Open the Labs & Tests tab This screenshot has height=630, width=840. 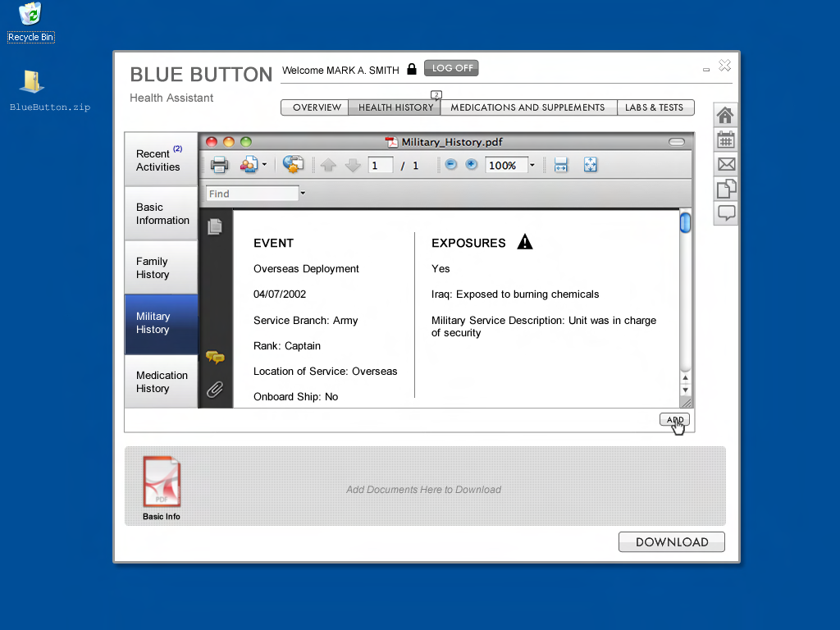point(655,107)
